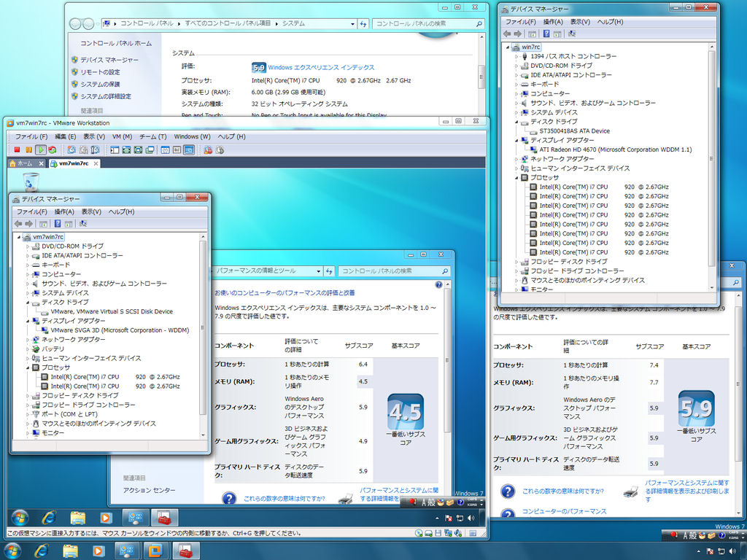The width and height of the screenshot is (747, 560).
Task: Click the Device Manager toolbox icon on host taskbar
Action: tap(185, 551)
